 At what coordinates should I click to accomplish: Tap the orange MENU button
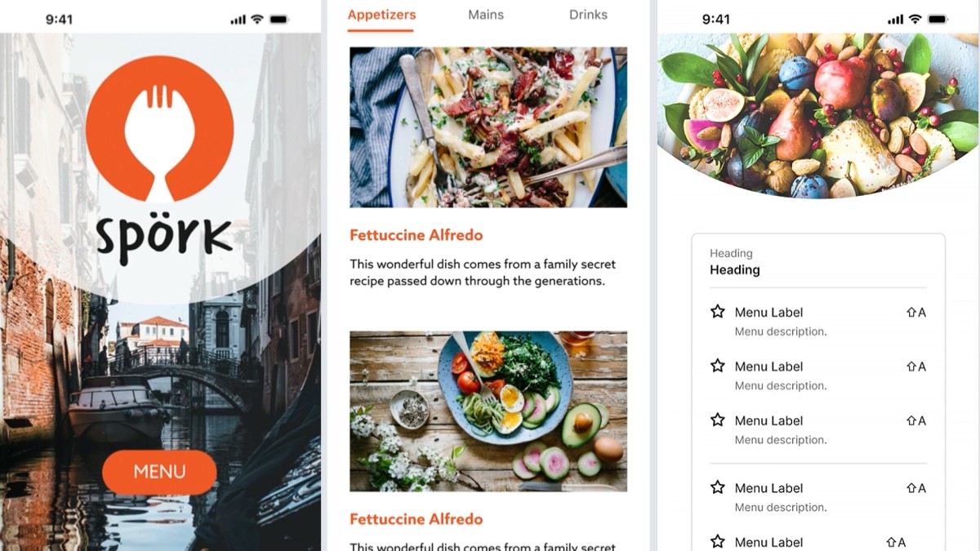click(159, 472)
